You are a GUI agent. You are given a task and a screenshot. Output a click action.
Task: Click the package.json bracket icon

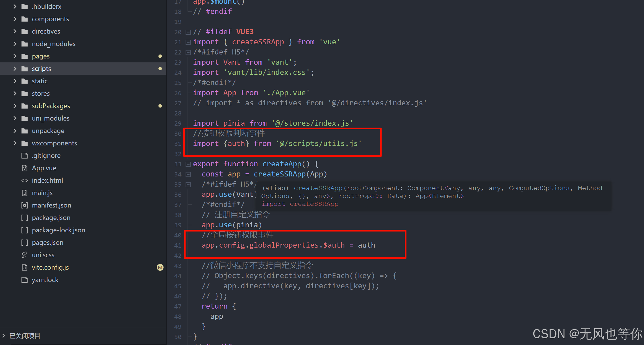(25, 218)
